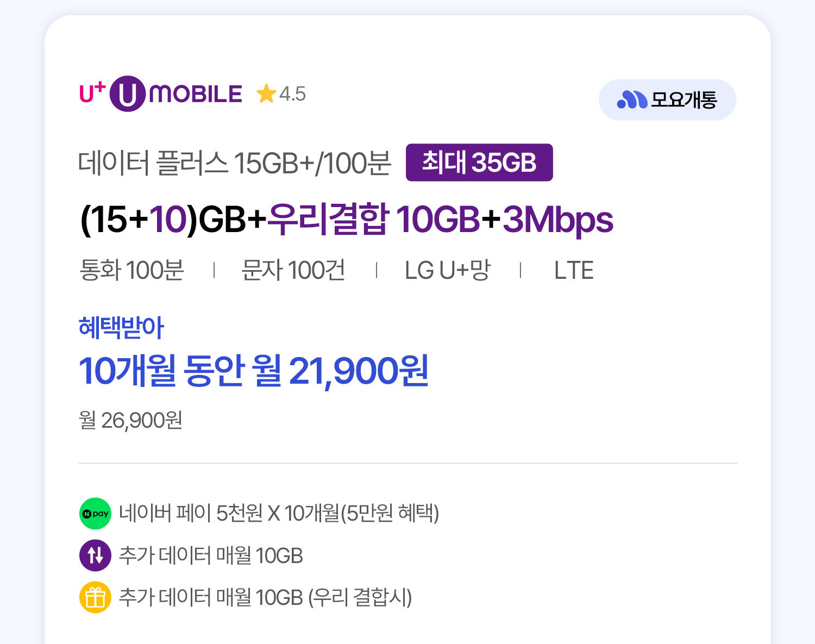815x644 pixels.
Task: Click the U+ logo icon
Action: pos(92,92)
